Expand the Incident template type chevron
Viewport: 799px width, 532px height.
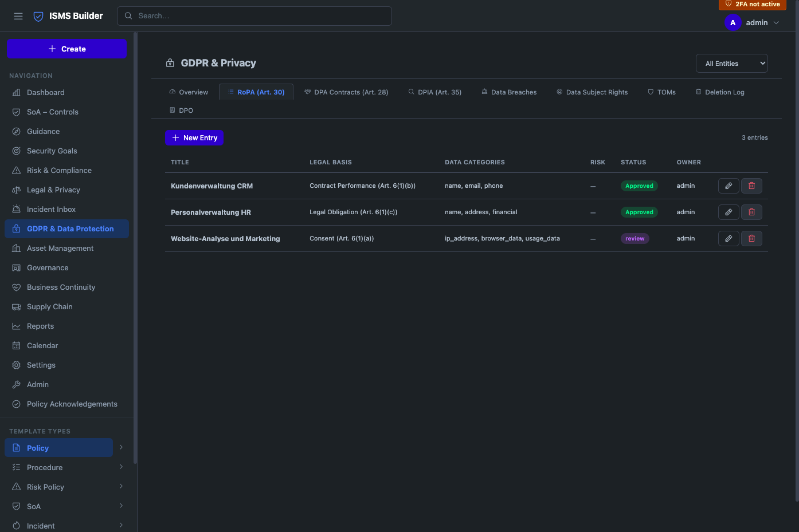click(121, 525)
